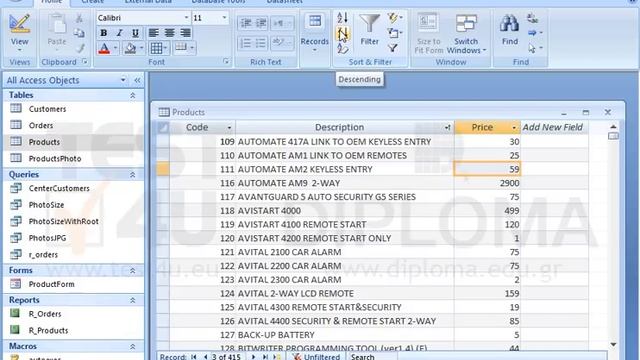Image resolution: width=640 pixels, height=360 pixels.
Task: Apply fill/back color bucket
Action: [131, 49]
